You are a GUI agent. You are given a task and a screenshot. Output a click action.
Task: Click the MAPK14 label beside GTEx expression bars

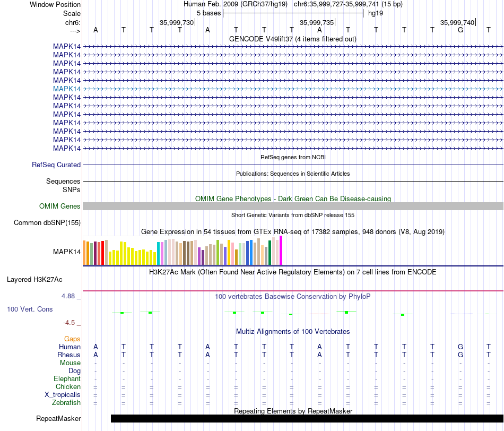(67, 252)
